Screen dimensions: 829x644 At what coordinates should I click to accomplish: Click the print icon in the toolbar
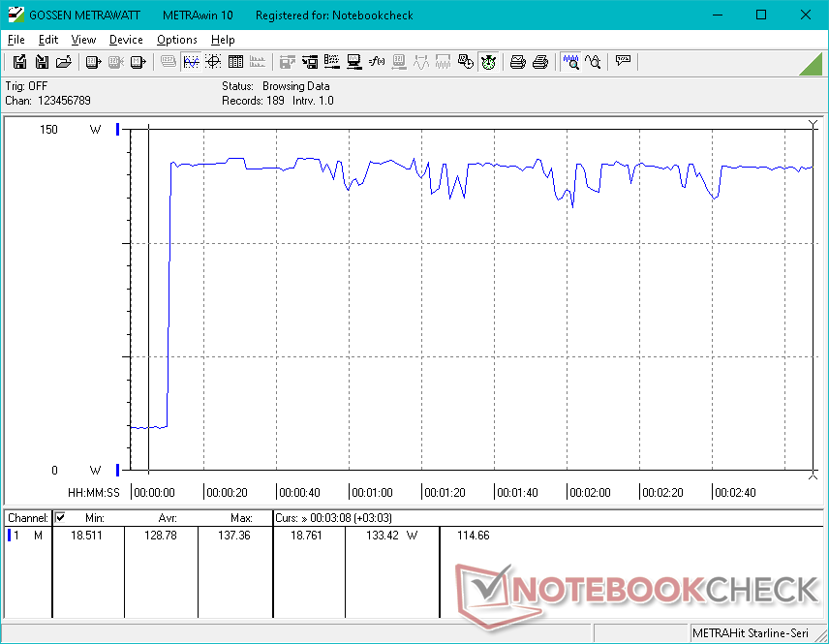click(540, 62)
